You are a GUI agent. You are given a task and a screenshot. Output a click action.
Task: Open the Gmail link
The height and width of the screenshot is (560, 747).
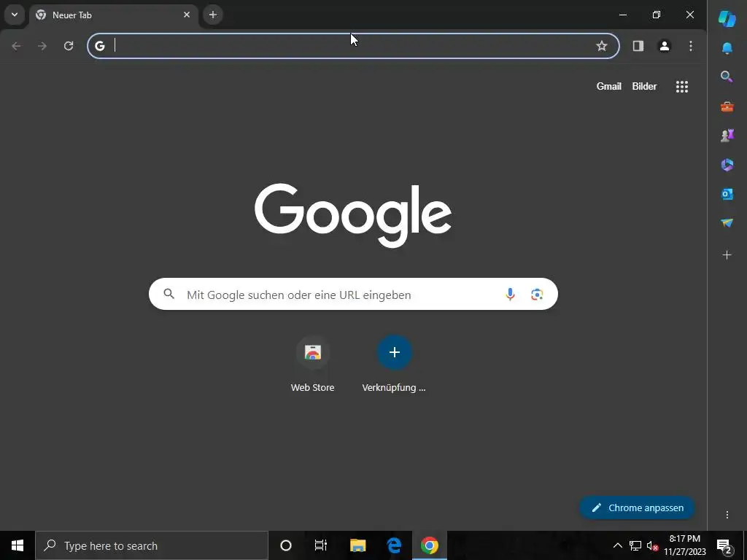tap(609, 86)
